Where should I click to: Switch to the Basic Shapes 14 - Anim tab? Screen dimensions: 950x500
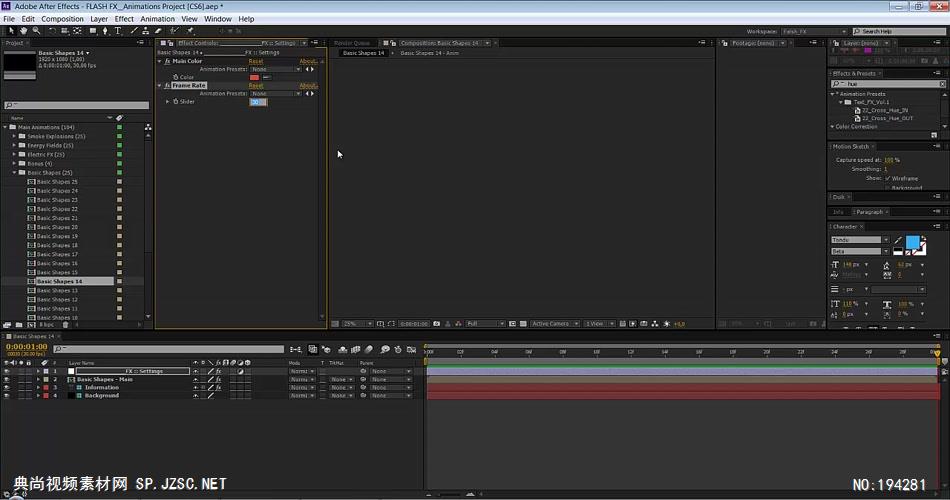430,53
